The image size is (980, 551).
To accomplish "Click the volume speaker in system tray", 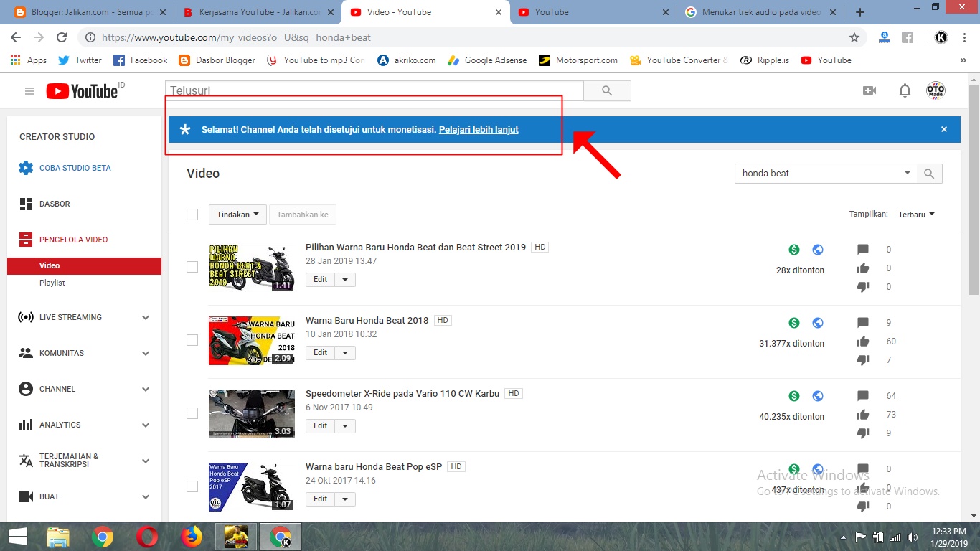I will click(x=913, y=537).
